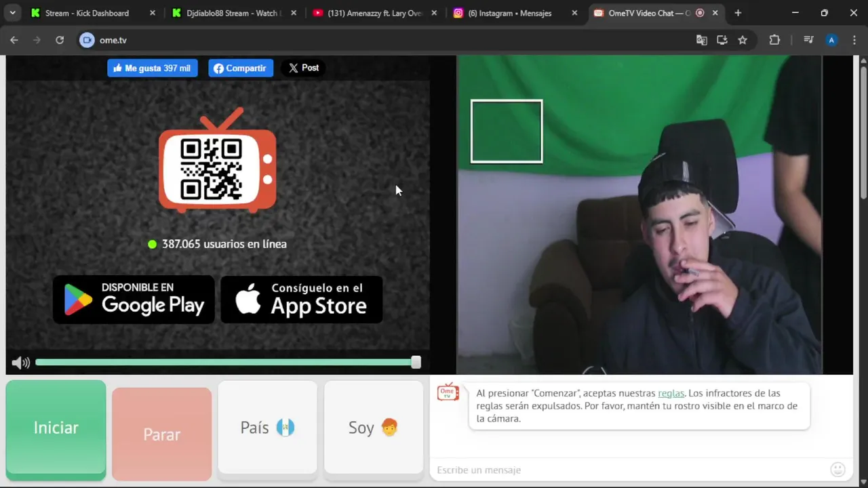Go forward in browser history
This screenshot has height=488, width=868.
point(37,40)
